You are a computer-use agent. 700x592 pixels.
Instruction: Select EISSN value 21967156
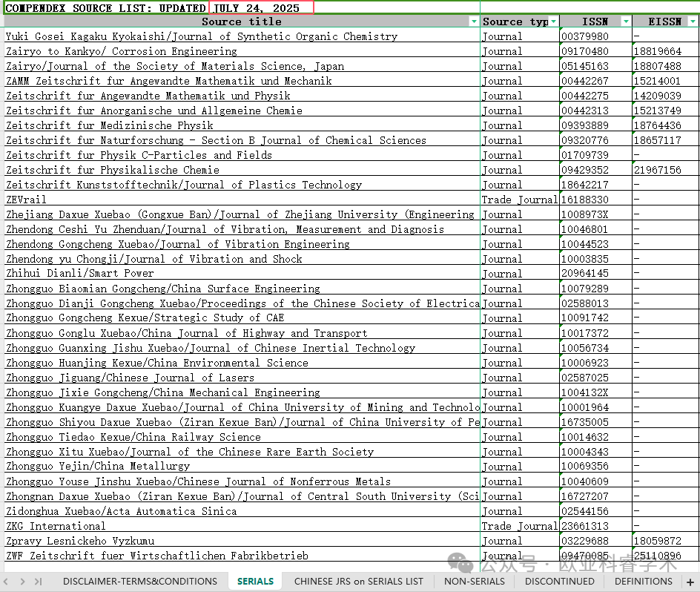click(666, 169)
